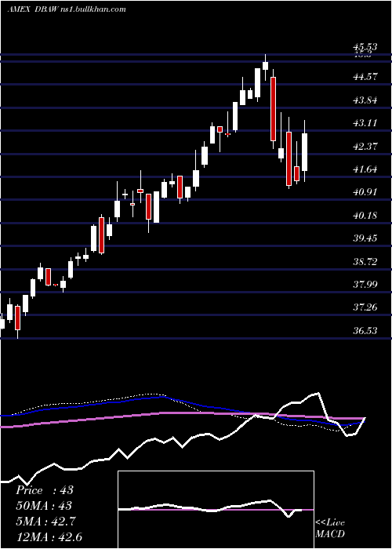Click the 39.45 price axis label

[366, 238]
